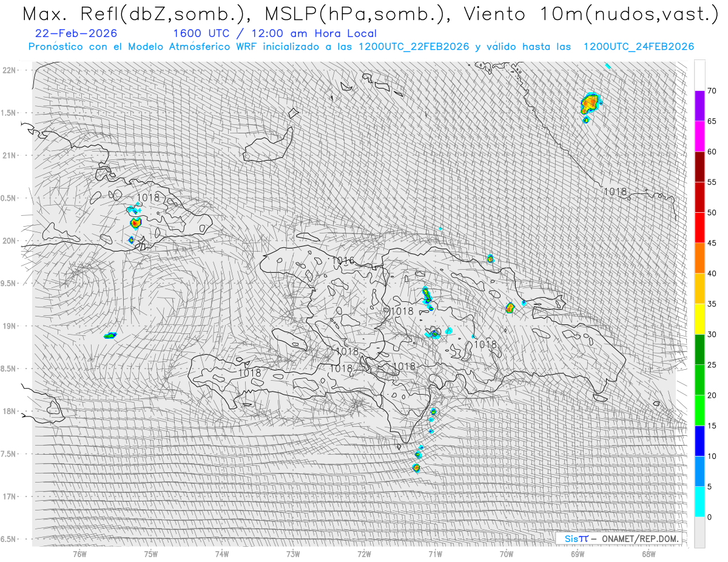The width and height of the screenshot is (728, 562).
Task: Click the '74W' longitude label
Action: tap(222, 554)
